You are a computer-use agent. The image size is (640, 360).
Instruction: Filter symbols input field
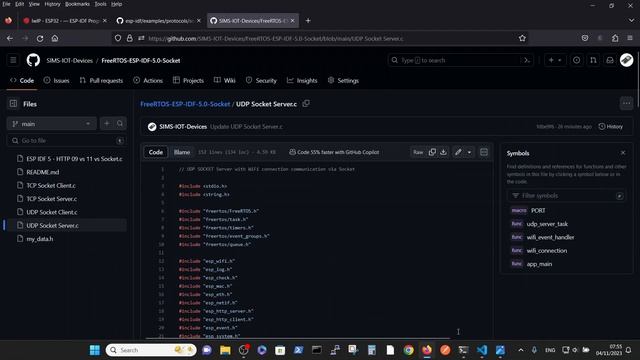pyautogui.click(x=567, y=196)
